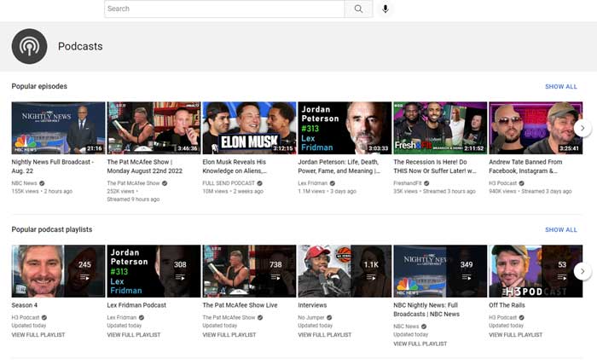Open FreshandFit channel link
Image resolution: width=597 pixels, height=364 pixels.
(408, 183)
